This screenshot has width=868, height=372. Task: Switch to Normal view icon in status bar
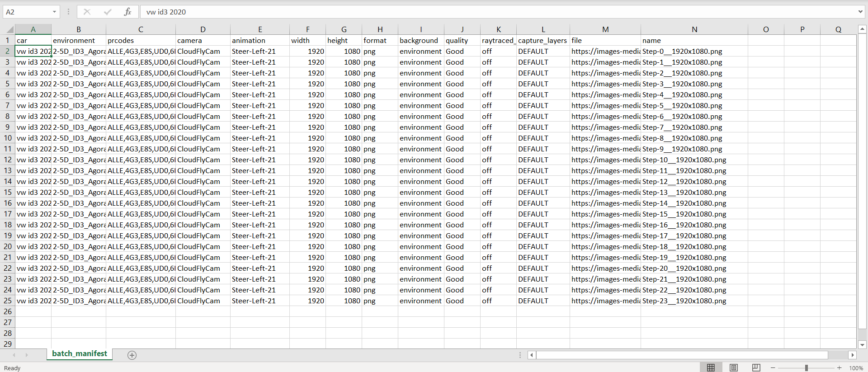coord(711,367)
